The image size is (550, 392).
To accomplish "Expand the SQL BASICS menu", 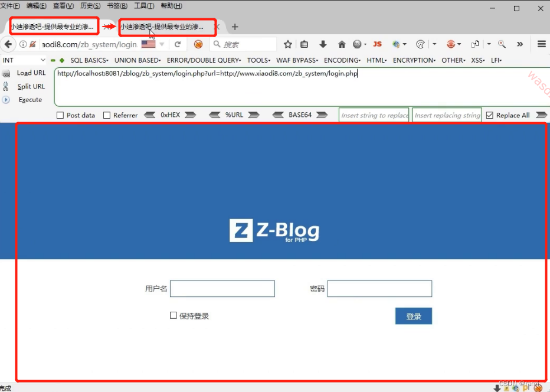I will pos(89,60).
